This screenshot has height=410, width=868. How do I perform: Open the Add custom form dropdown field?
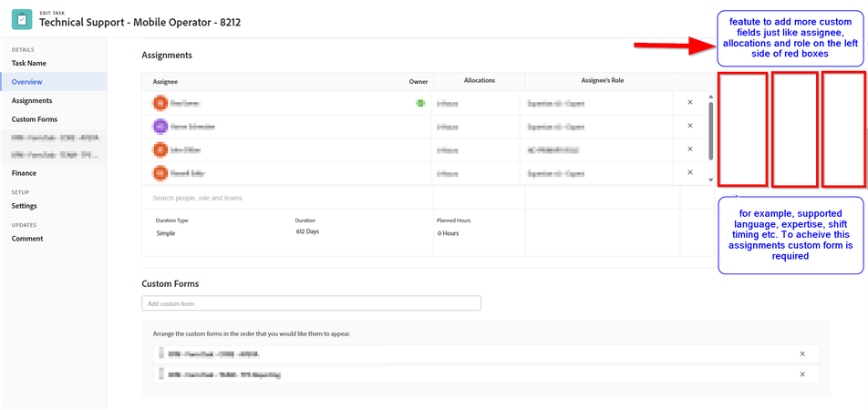pyautogui.click(x=311, y=303)
